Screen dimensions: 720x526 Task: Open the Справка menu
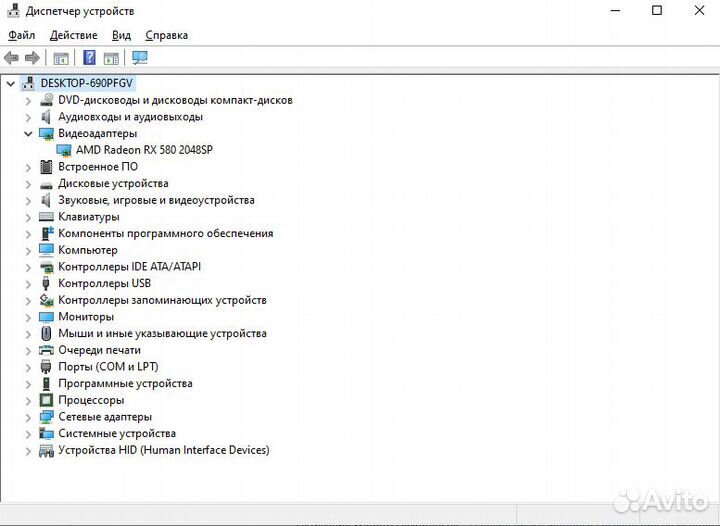pos(166,35)
